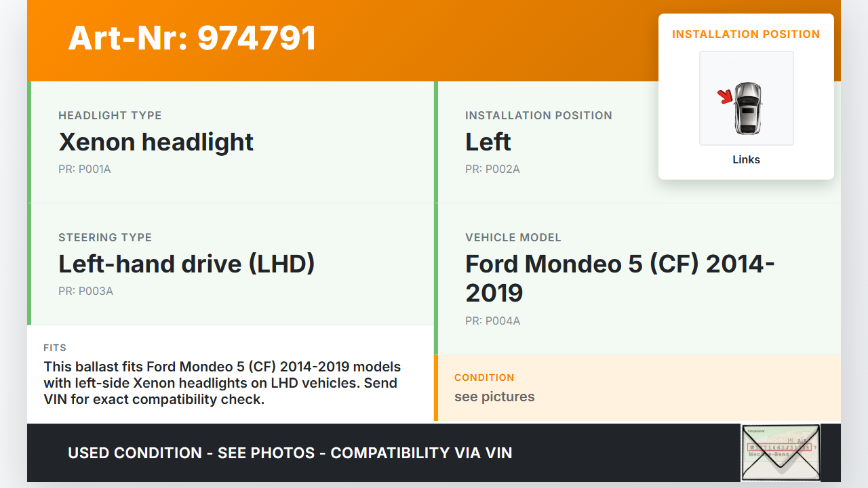Click the Vehicle Model label
Screen dimensions: 868x488
pos(513,237)
